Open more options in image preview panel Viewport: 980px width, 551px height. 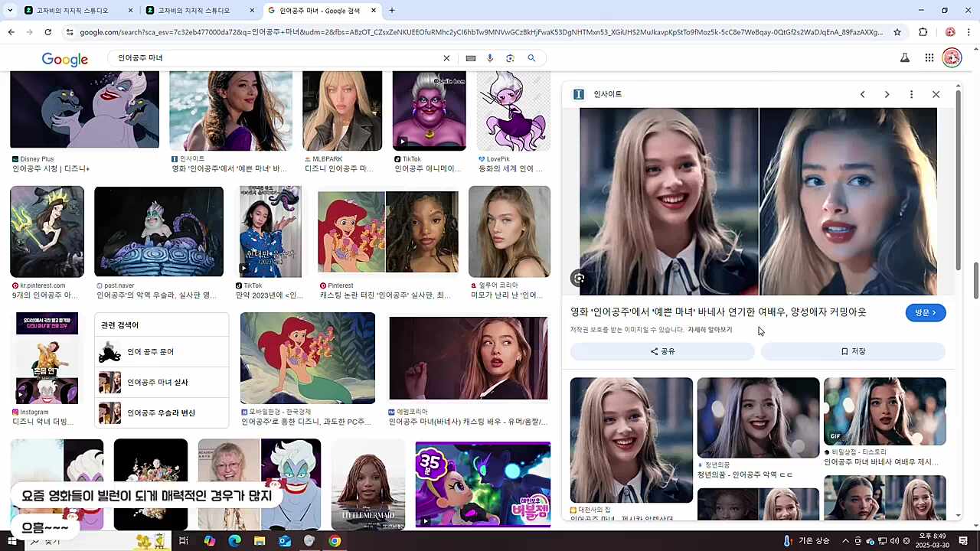[x=911, y=94]
